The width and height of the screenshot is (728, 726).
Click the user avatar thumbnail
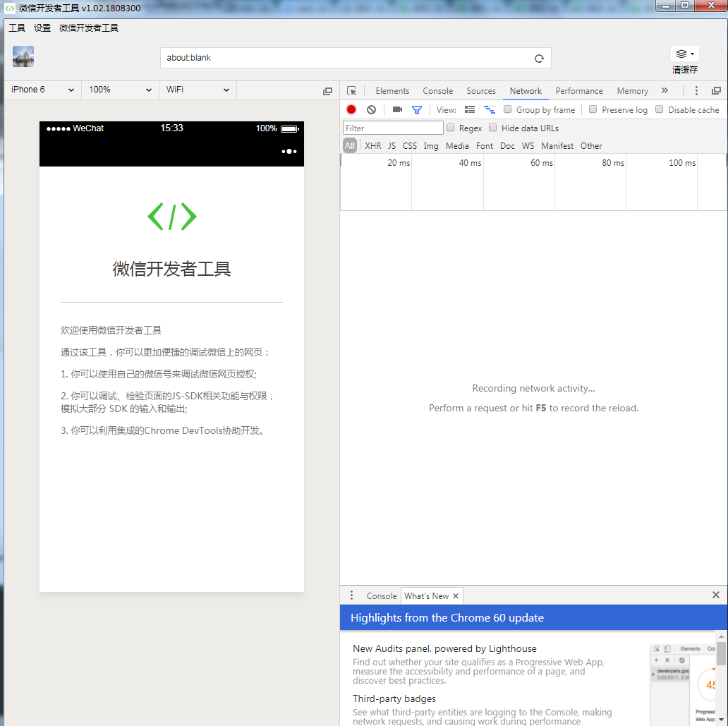23,56
